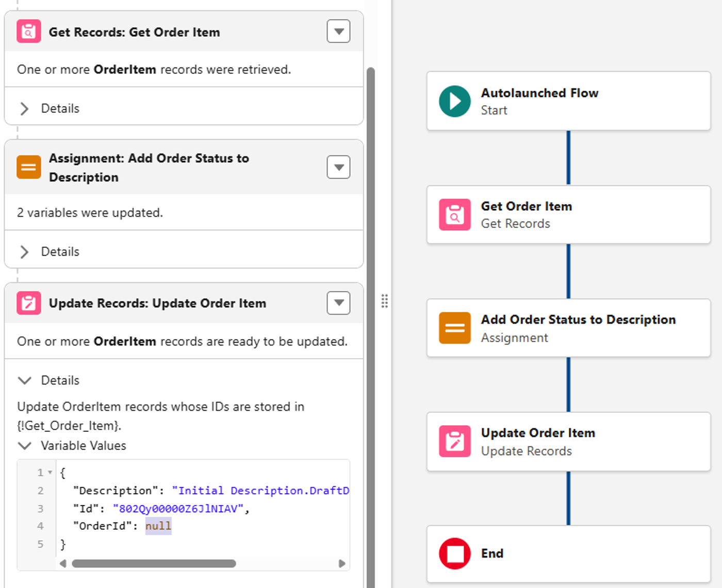Viewport: 722px width, 588px height.
Task: Expand Details under 2 variables were updated
Action: [x=24, y=251]
